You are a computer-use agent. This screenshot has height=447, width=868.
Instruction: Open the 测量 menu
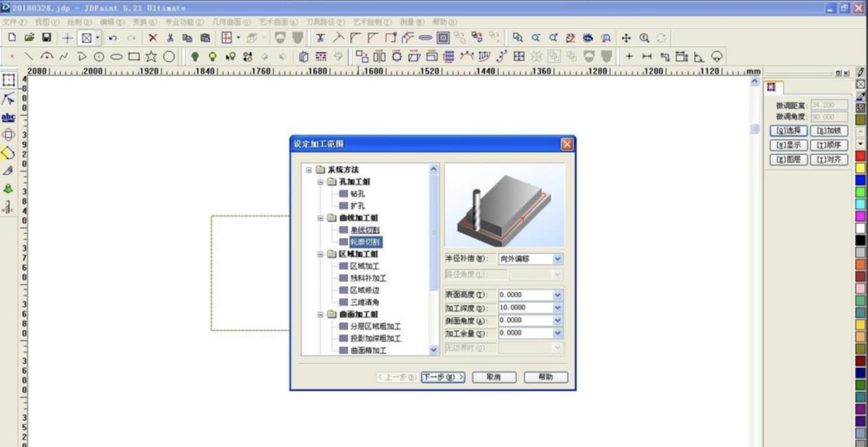click(411, 23)
